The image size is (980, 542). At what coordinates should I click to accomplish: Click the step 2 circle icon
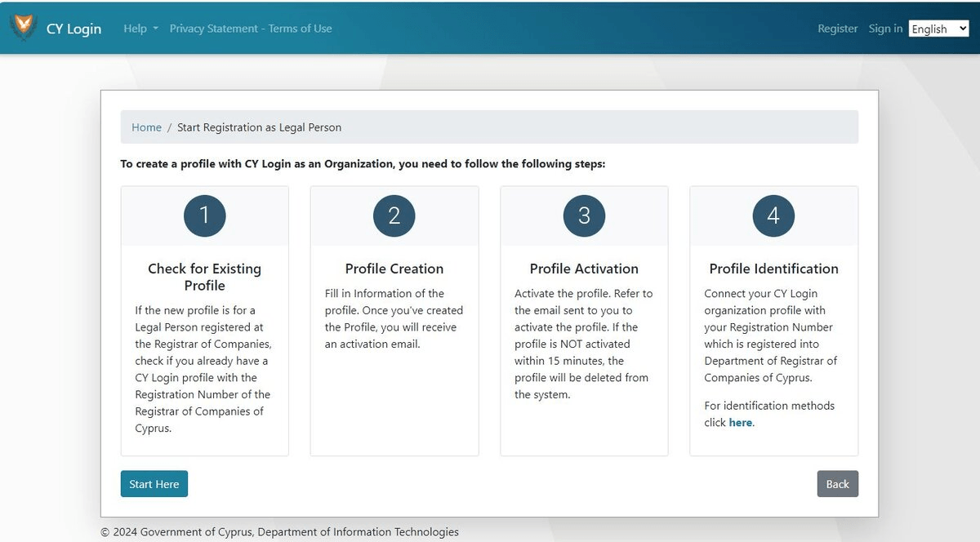click(394, 215)
